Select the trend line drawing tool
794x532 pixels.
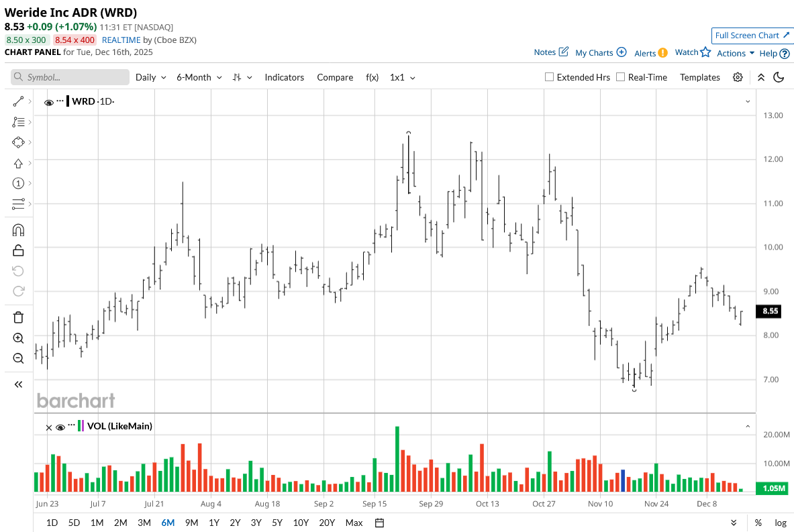click(x=18, y=102)
